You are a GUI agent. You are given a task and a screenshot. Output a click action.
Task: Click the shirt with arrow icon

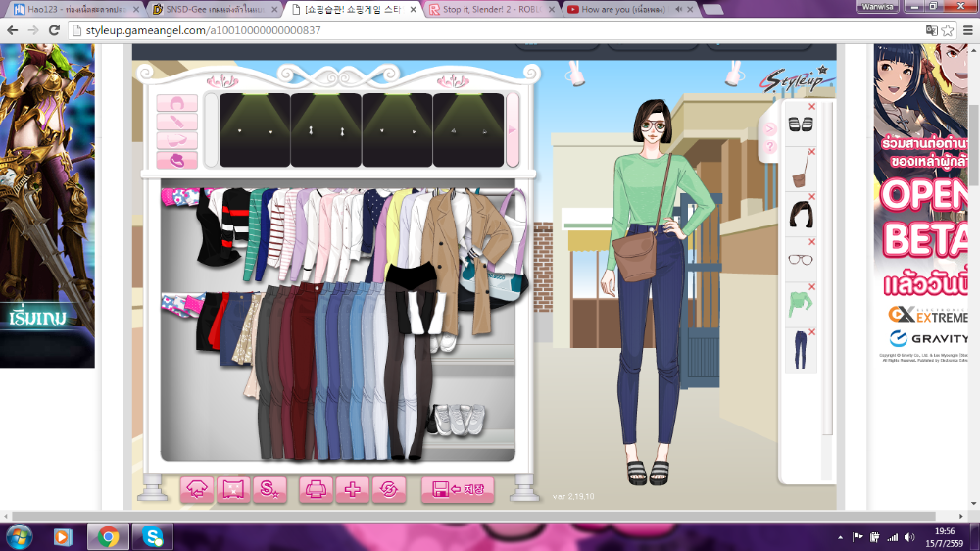click(198, 489)
